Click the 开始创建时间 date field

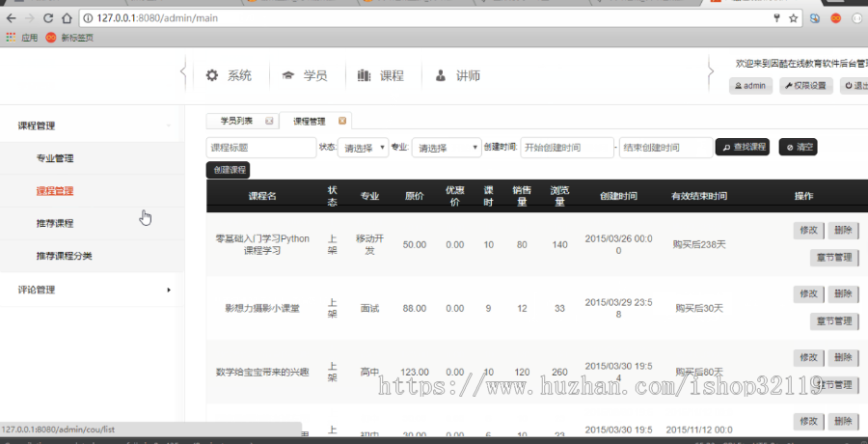(x=567, y=148)
